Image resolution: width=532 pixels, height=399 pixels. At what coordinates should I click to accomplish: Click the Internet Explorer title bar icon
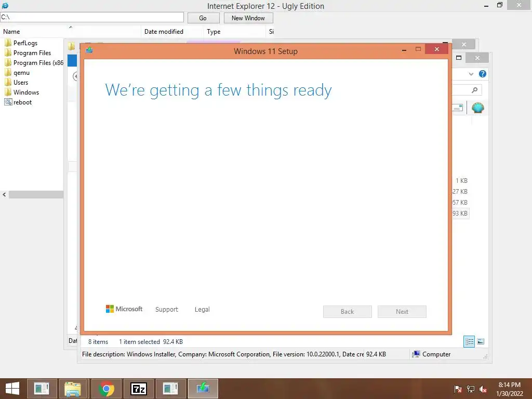[x=5, y=5]
